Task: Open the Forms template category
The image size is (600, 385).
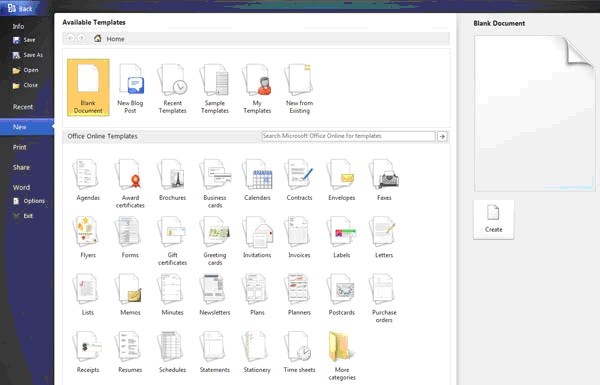Action: pos(130,237)
